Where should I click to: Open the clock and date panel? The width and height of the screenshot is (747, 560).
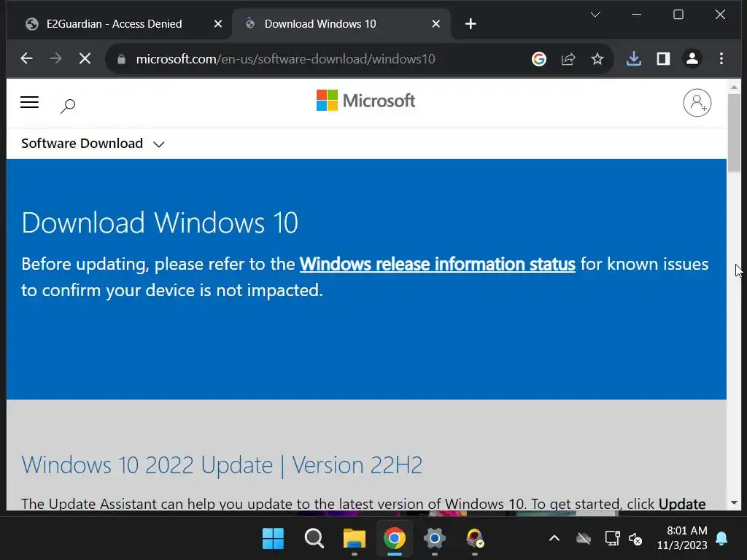[682, 538]
